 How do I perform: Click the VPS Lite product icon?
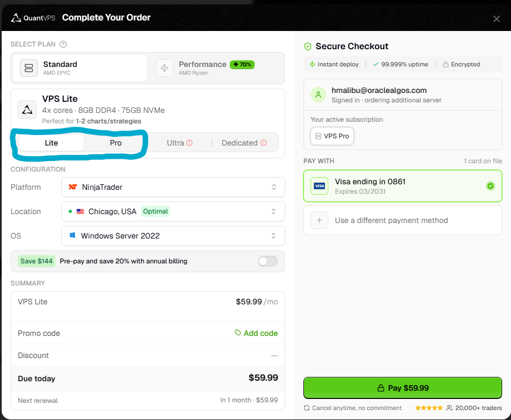point(27,108)
